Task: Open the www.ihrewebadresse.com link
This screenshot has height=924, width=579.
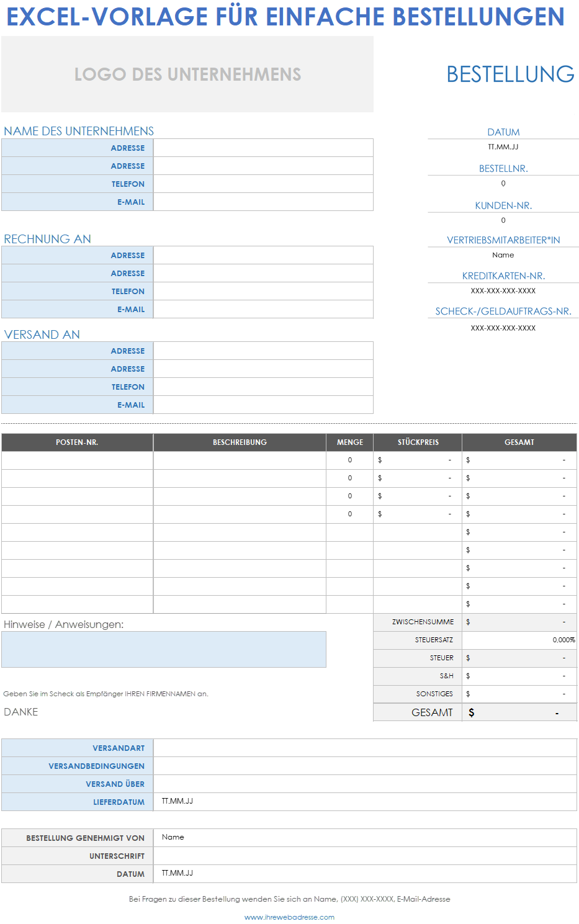Action: coord(289,917)
